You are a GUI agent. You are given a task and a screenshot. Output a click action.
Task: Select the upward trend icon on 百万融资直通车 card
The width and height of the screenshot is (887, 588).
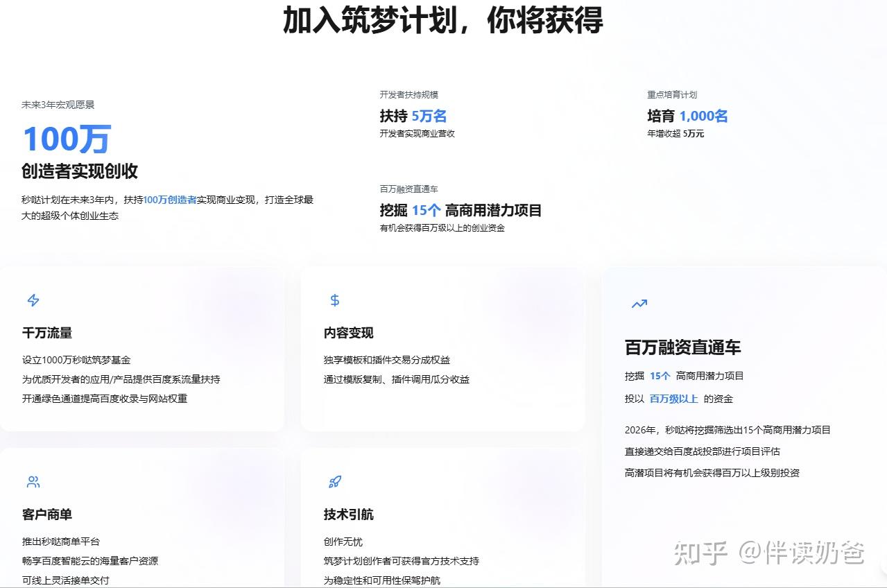tap(638, 303)
